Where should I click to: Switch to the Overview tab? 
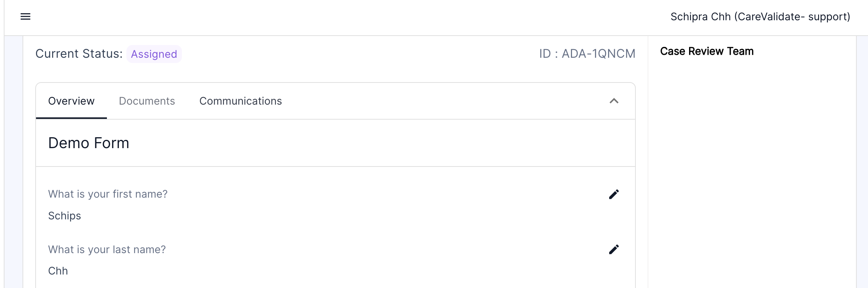pyautogui.click(x=71, y=101)
